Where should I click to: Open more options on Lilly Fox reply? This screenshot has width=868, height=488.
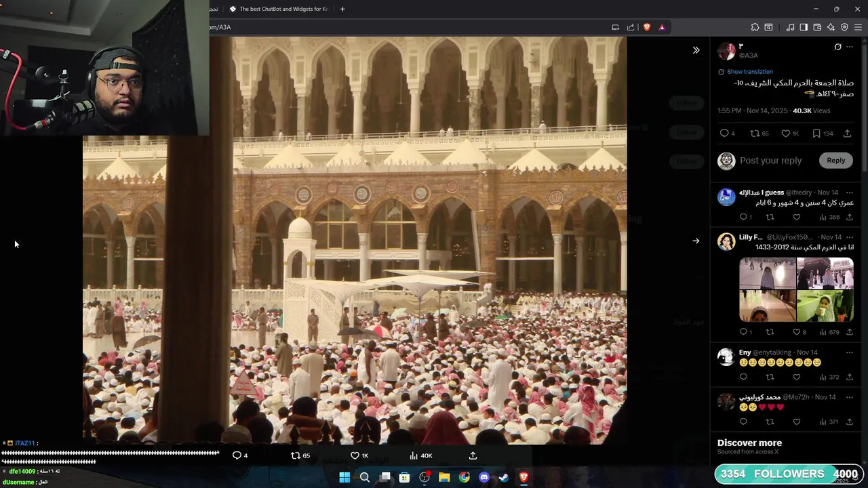tap(849, 237)
